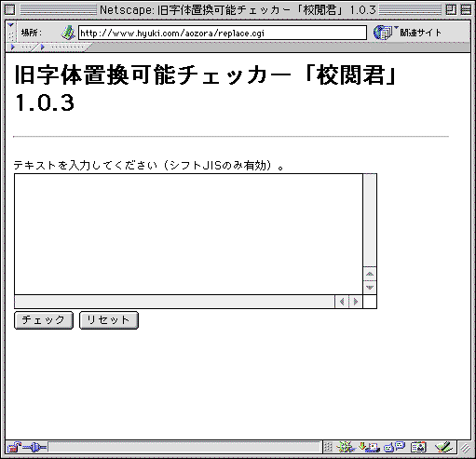Open the Address Book component icon
Image resolution: width=476 pixels, height=459 pixels.
tap(418, 447)
